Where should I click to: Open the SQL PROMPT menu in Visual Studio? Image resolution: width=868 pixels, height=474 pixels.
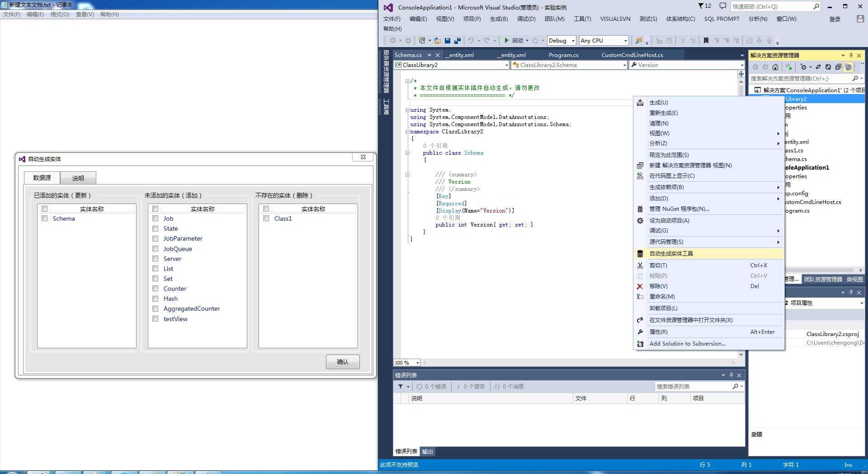(722, 19)
